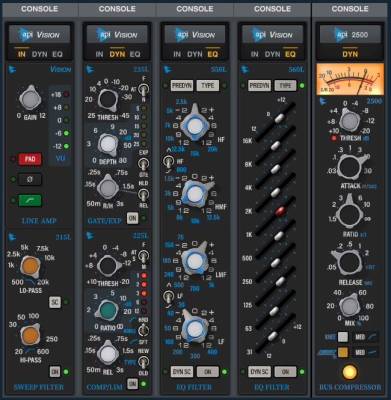This screenshot has width=391, height=400.
Task: Click the blue flag icon of Line Amp module
Action: [12, 70]
